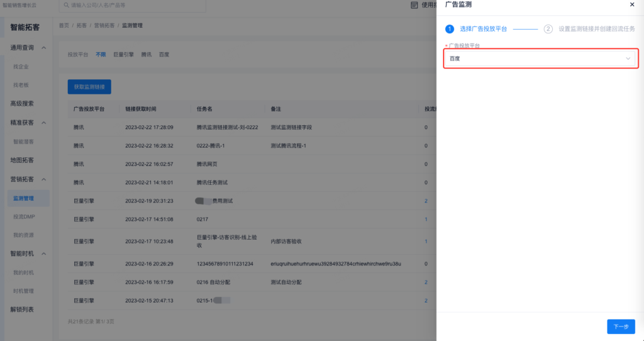
Task: Collapse the 营销拓客 sidebar group
Action: [44, 179]
